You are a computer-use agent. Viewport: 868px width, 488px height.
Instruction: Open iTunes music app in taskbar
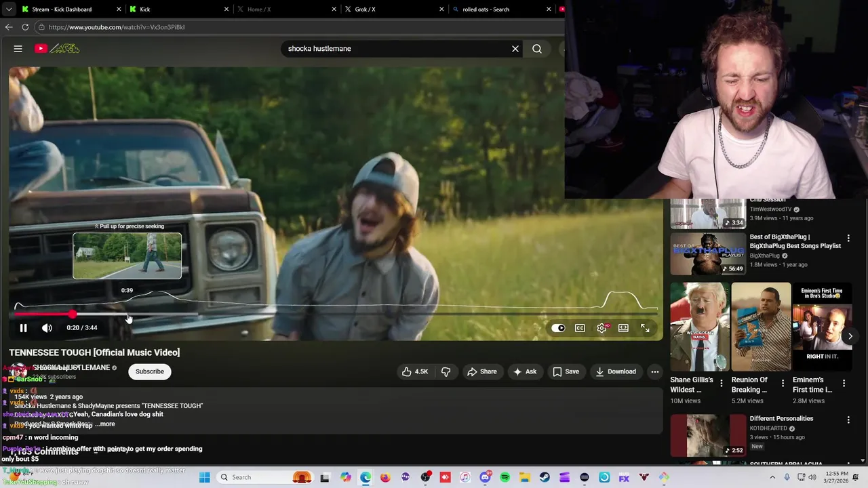465,477
